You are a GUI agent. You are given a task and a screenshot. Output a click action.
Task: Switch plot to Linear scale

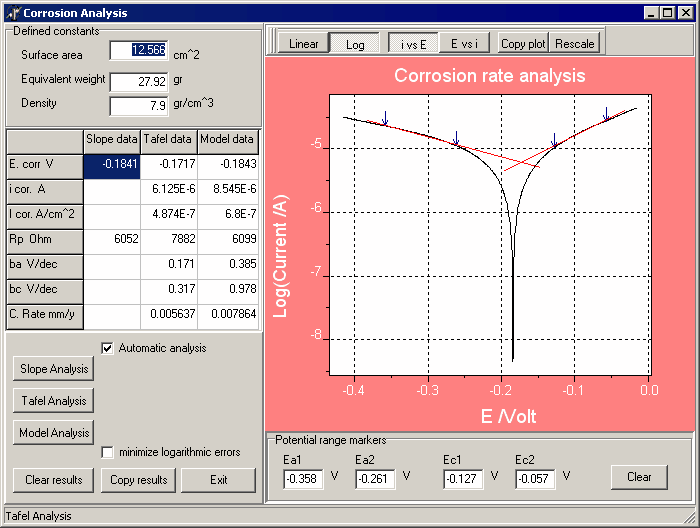pos(304,44)
